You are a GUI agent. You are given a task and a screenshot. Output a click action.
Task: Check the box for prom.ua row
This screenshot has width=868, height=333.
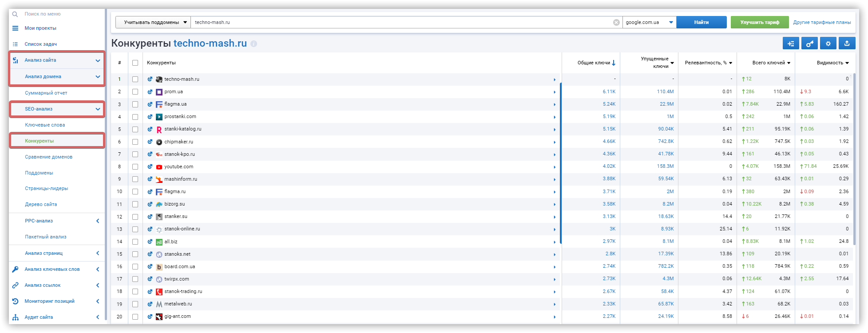pos(135,92)
